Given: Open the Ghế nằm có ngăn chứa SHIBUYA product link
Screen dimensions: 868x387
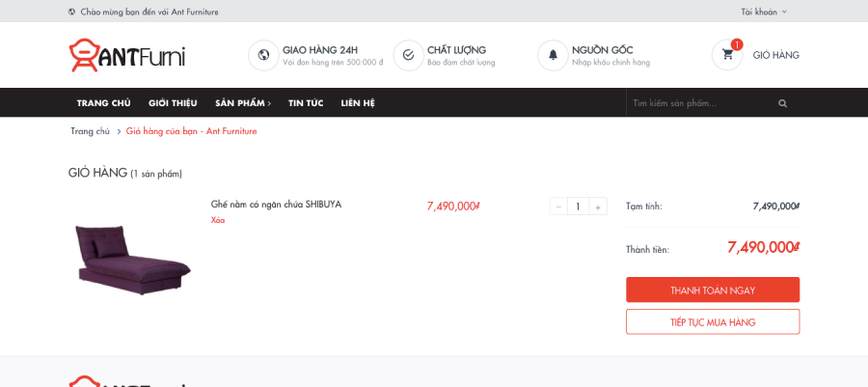Looking at the screenshot, I should tap(276, 205).
